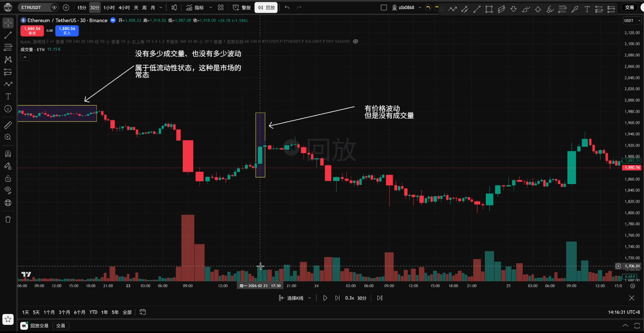Click the trash icon to remove drawings
Viewport: 644px width, 333px height.
coord(8,219)
